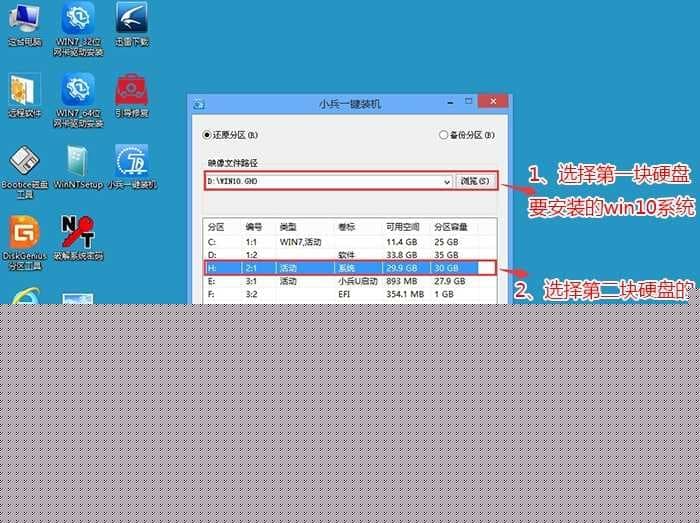Click the 29.9 GB free space cell
The height and width of the screenshot is (523, 700).
402,268
